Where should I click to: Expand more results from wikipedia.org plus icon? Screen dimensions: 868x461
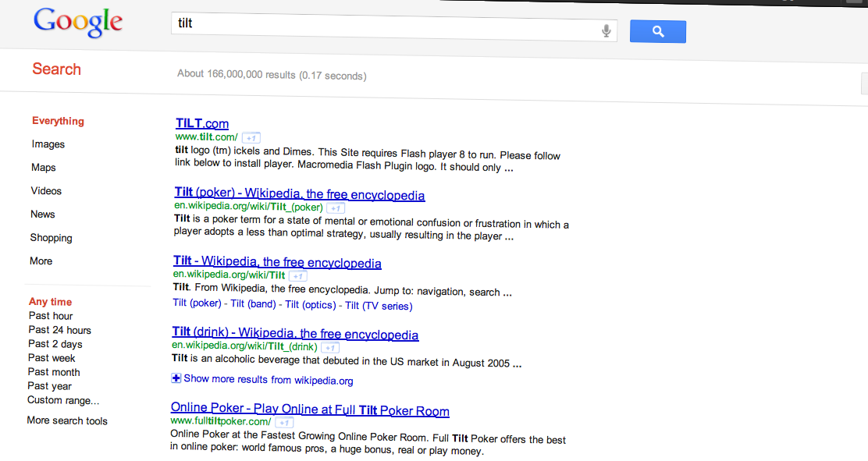pyautogui.click(x=176, y=378)
